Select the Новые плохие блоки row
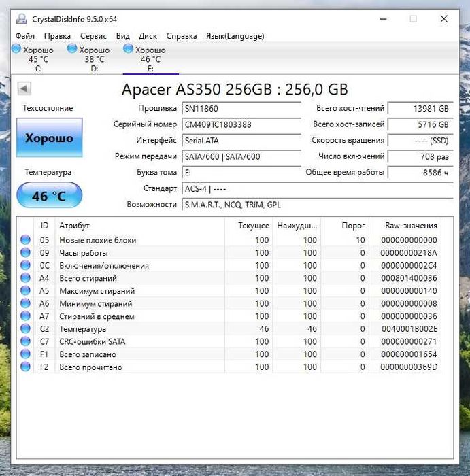This screenshot has width=470, height=476. pyautogui.click(x=229, y=240)
